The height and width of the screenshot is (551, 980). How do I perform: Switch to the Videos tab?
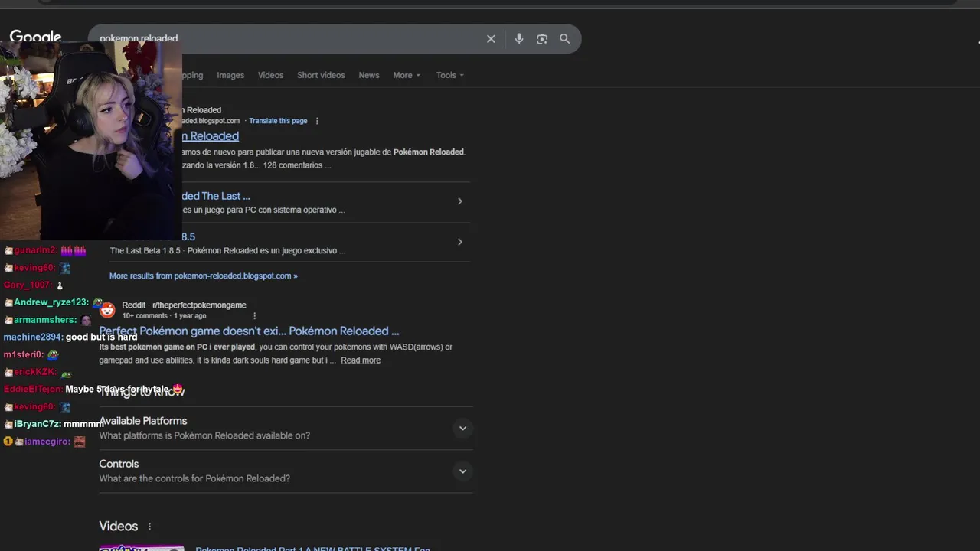click(x=270, y=75)
